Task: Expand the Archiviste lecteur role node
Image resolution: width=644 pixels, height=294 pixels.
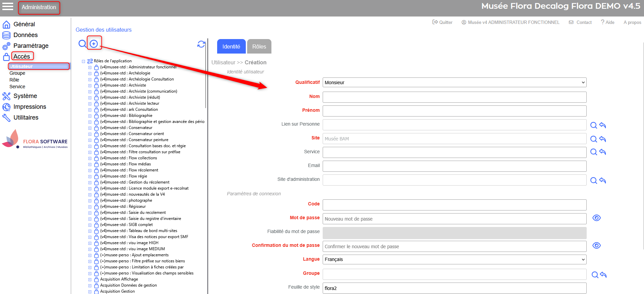Action: [90, 104]
